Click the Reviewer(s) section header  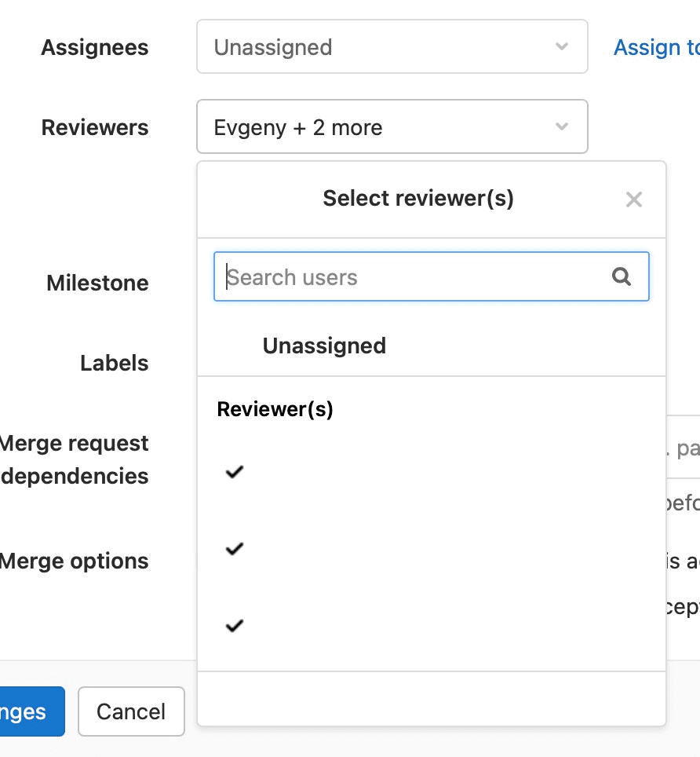point(275,409)
